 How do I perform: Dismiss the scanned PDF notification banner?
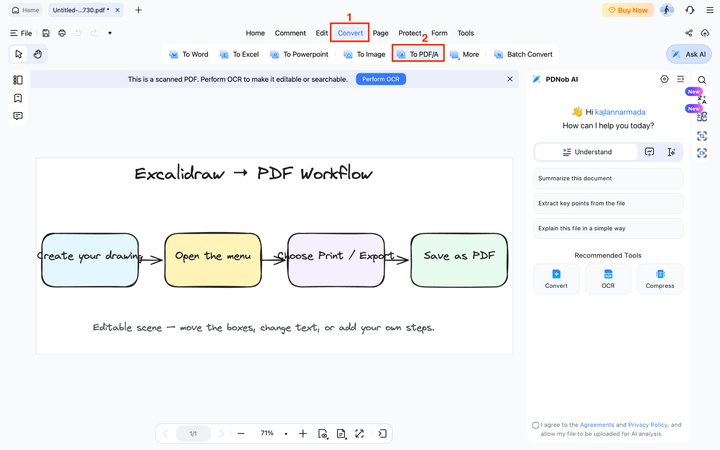pos(510,79)
